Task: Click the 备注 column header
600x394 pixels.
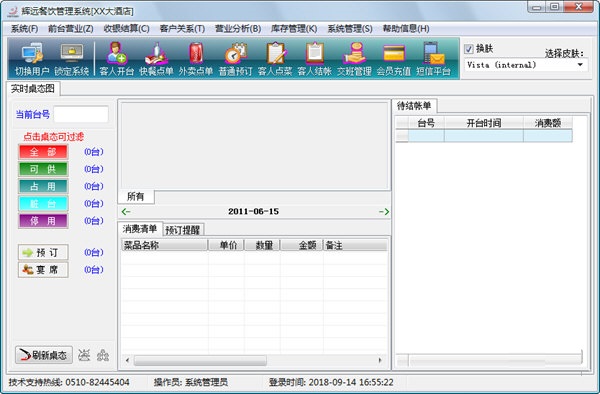Action: coord(355,245)
